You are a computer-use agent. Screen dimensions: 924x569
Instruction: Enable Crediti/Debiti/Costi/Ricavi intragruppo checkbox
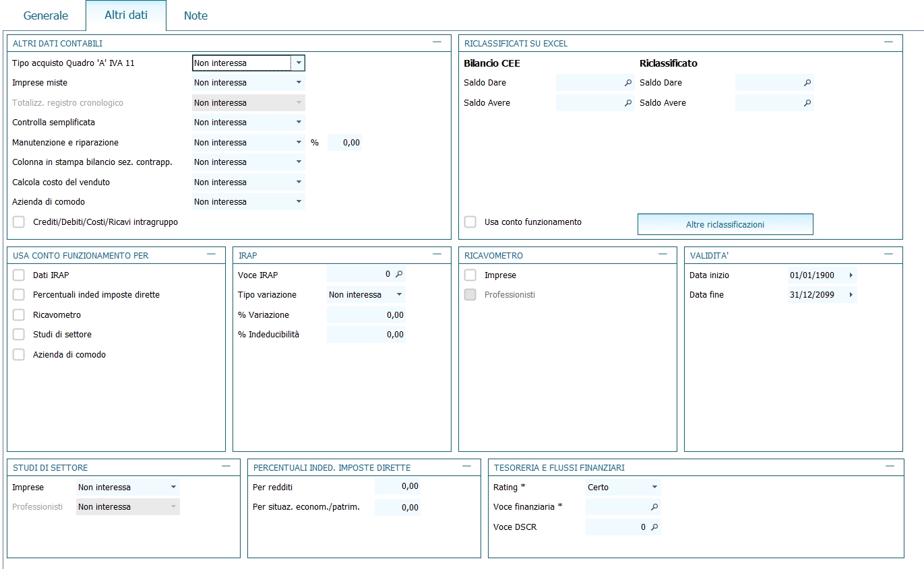tap(19, 222)
